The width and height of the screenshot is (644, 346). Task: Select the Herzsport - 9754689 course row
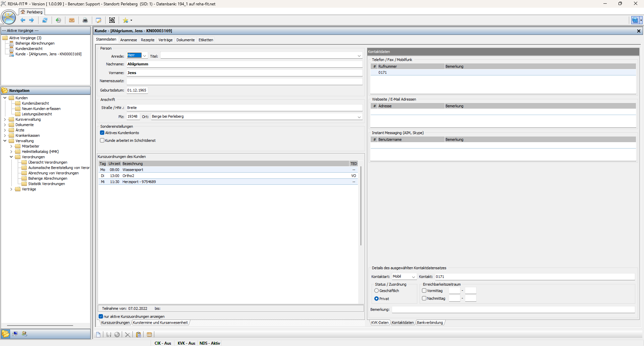tap(228, 182)
